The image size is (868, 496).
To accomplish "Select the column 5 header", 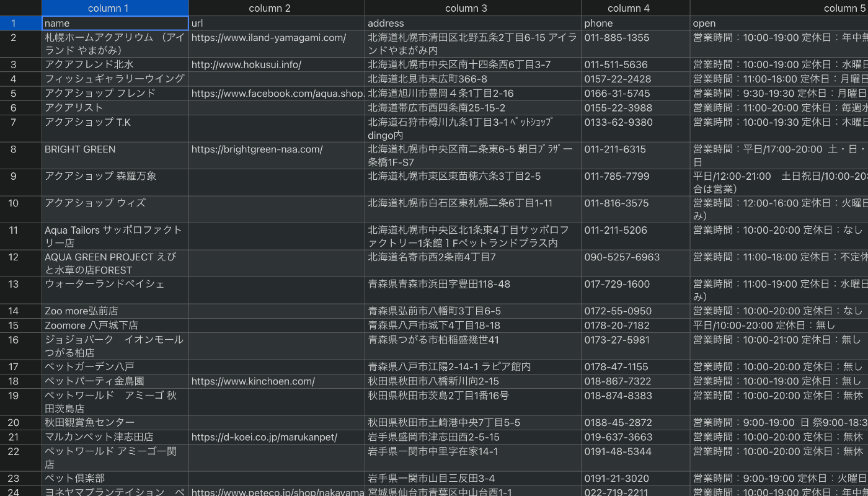I will (x=779, y=8).
